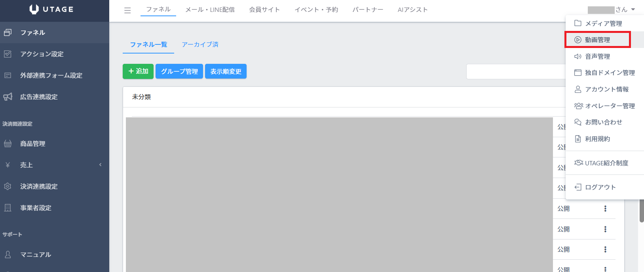Switch to the アーカイブ済 tab
Screen dimensions: 644x272
coord(200,44)
